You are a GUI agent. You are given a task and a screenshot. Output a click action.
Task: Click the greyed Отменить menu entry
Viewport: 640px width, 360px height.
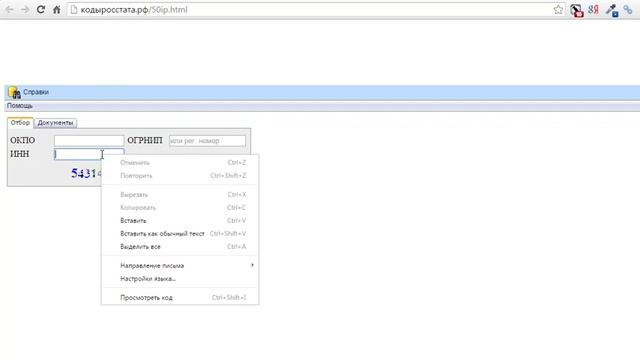180,162
